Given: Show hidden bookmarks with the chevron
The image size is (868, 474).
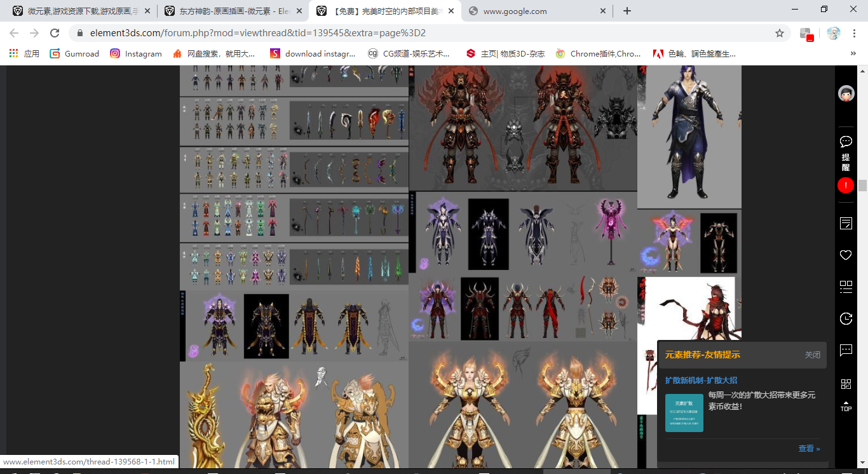Looking at the screenshot, I should [x=853, y=53].
